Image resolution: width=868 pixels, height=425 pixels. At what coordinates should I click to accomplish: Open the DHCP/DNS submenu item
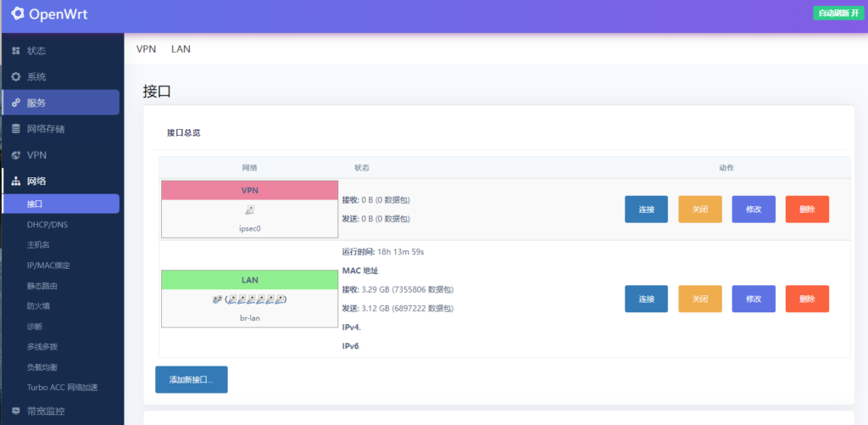49,225
